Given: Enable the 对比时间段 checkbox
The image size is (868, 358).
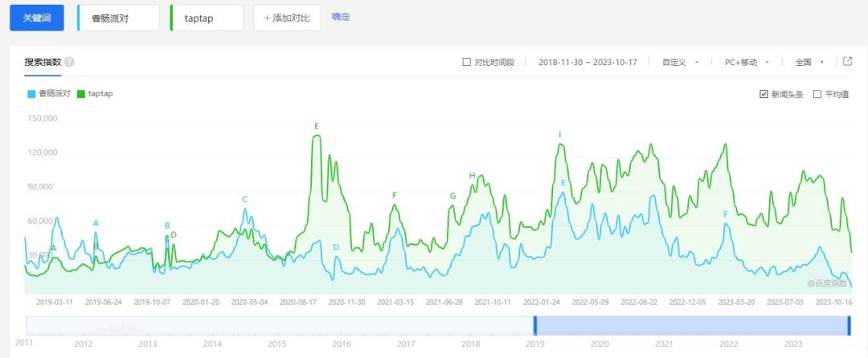Looking at the screenshot, I should 466,62.
